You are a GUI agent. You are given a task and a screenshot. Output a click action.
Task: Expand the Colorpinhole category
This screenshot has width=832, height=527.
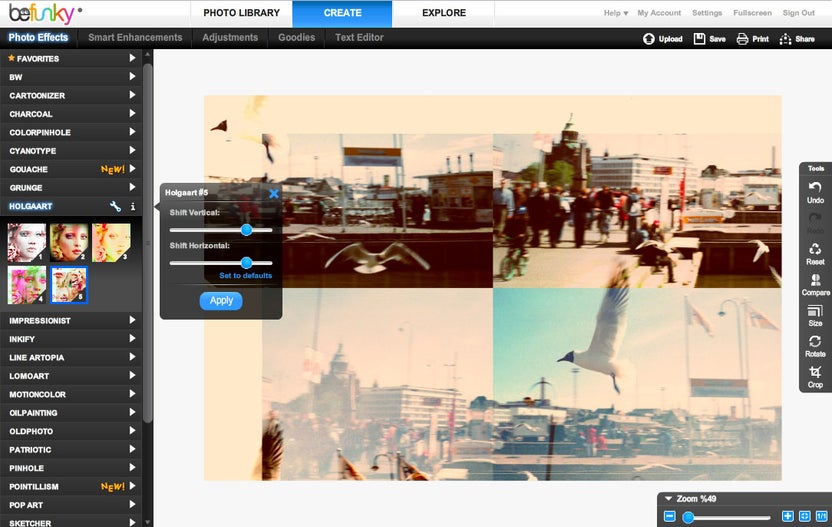(71, 132)
